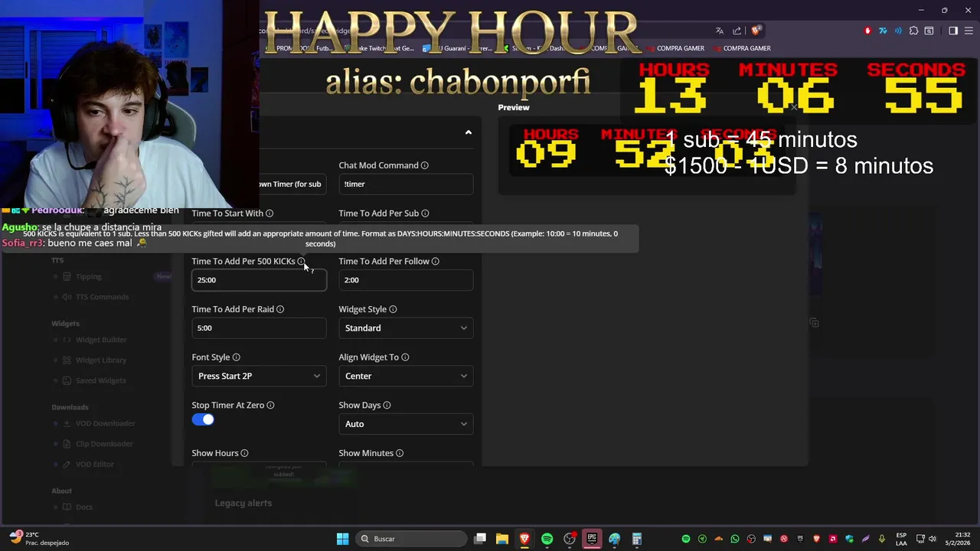This screenshot has width=980, height=551.
Task: Open the Font Style dropdown Press Start 2P
Action: tap(259, 377)
